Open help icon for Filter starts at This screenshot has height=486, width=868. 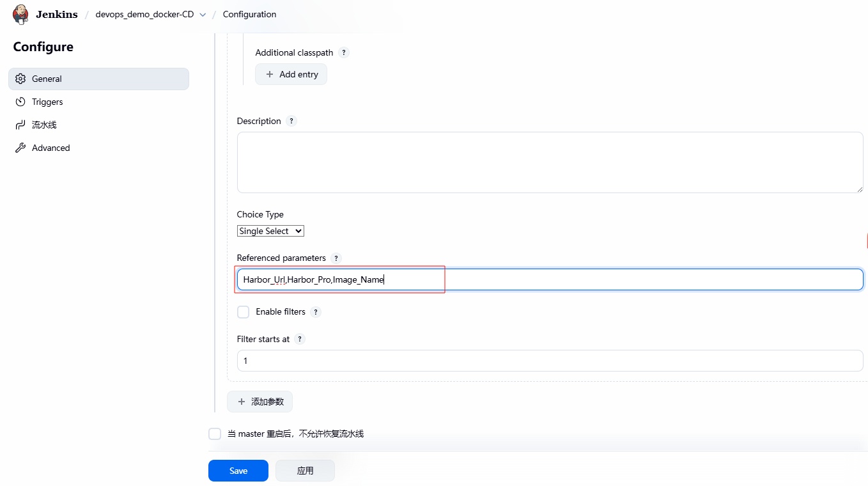click(300, 339)
